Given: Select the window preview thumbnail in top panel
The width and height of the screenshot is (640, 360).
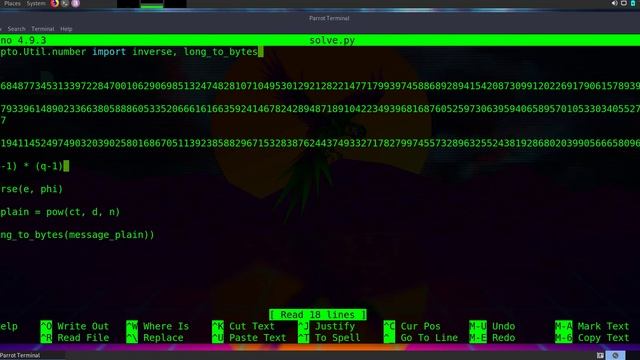Looking at the screenshot, I should (152, 4).
